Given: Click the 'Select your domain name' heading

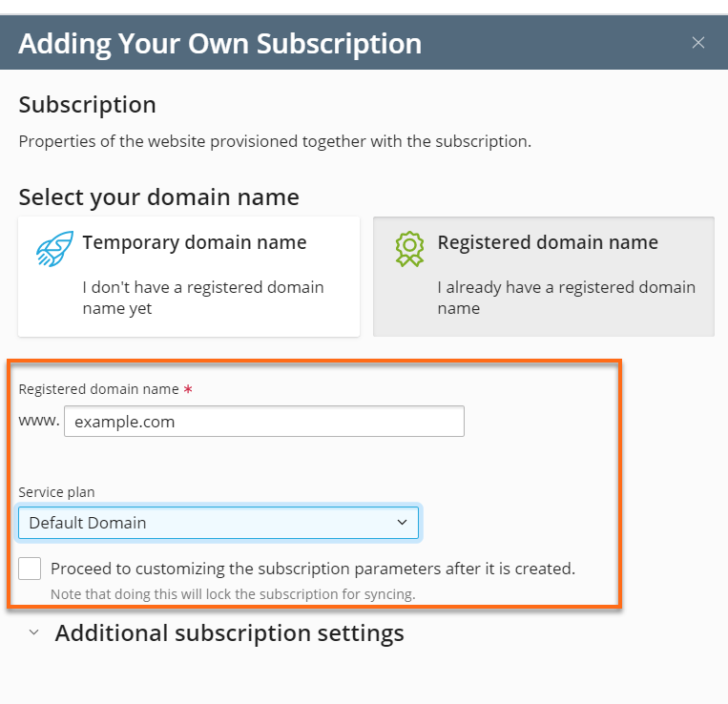Looking at the screenshot, I should pos(158,197).
